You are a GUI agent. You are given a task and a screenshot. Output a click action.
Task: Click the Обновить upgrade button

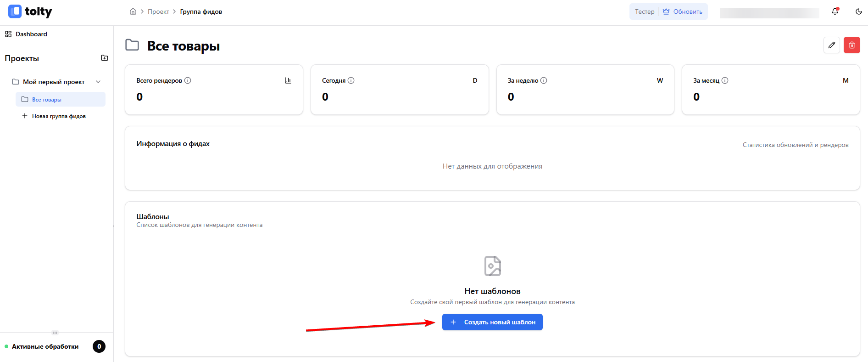(683, 11)
